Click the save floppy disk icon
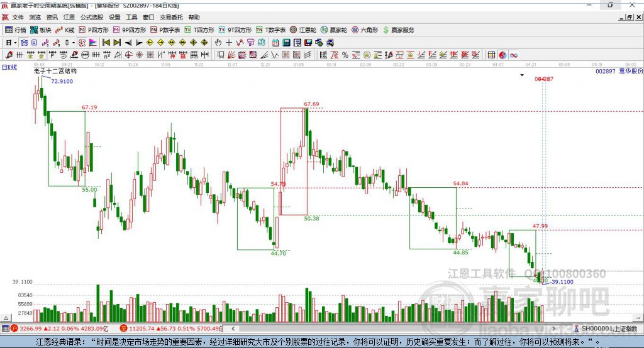644x348 pixels. tap(308, 43)
